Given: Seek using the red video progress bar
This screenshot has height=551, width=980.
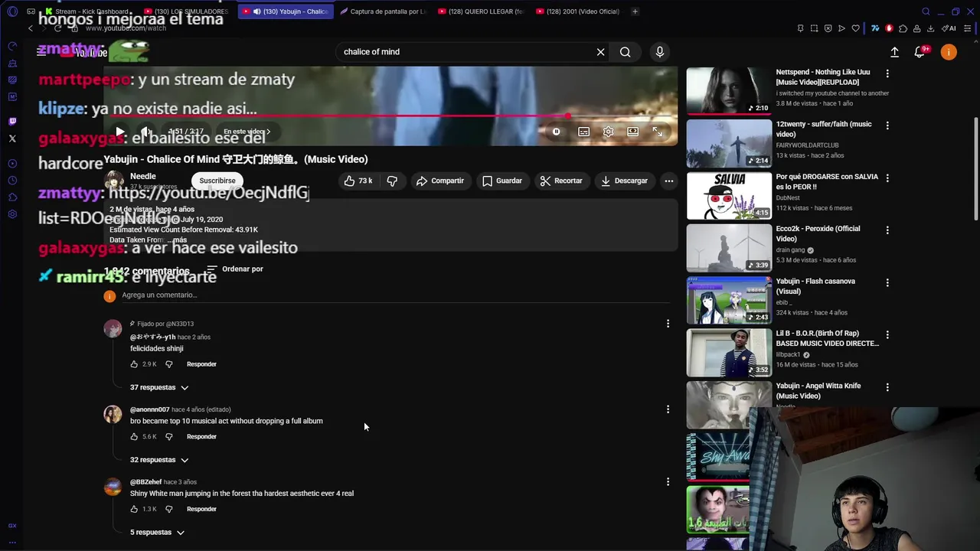Looking at the screenshot, I should 390,116.
